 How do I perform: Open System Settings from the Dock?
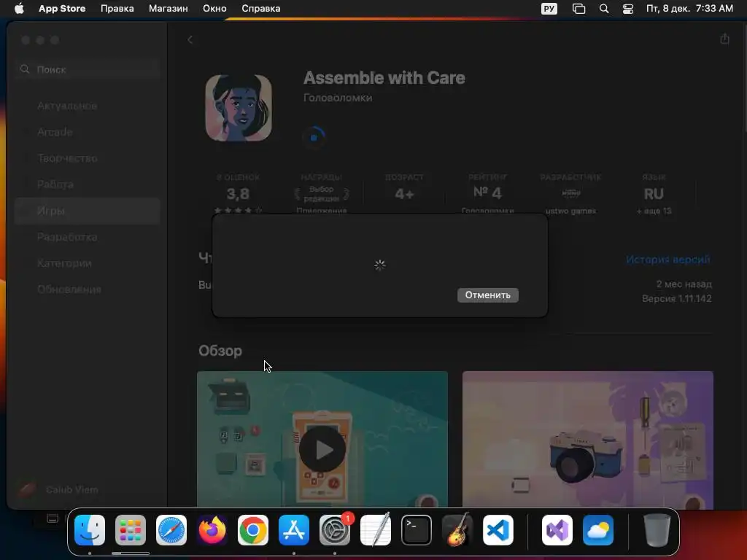(335, 530)
